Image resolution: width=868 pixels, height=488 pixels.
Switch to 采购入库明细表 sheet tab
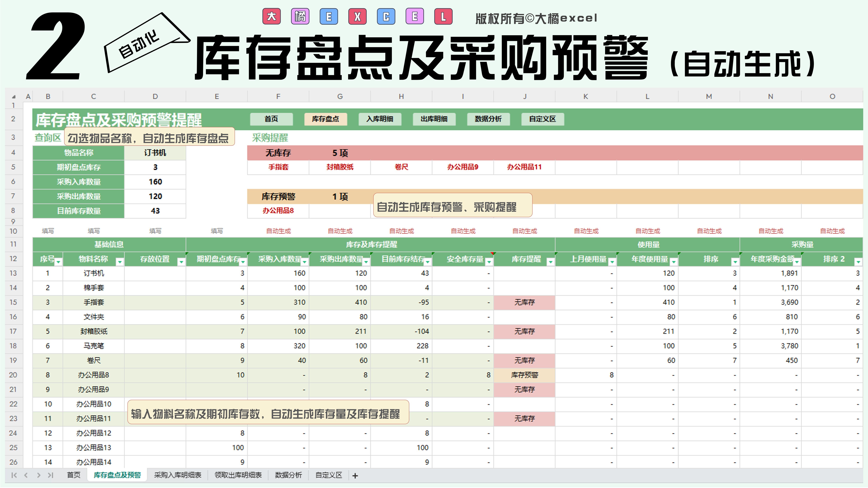pos(178,475)
